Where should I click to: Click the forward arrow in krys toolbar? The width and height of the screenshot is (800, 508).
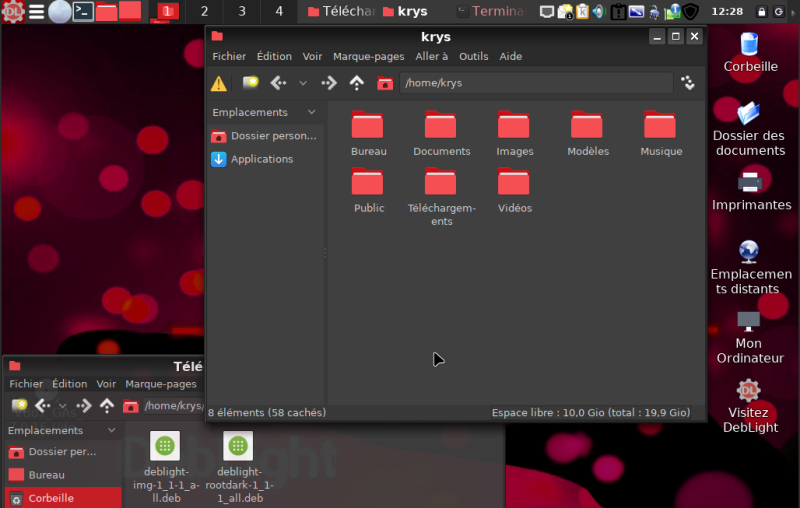point(328,83)
